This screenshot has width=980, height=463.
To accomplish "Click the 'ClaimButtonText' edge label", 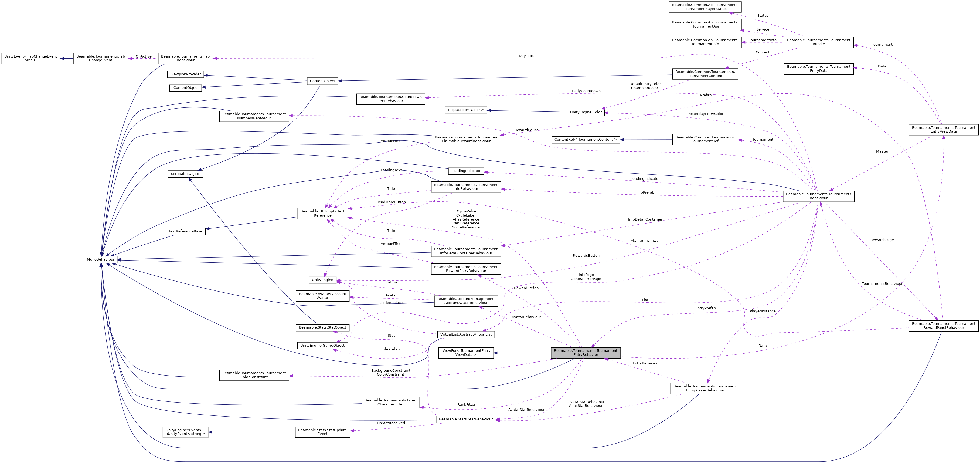I will tap(645, 241).
